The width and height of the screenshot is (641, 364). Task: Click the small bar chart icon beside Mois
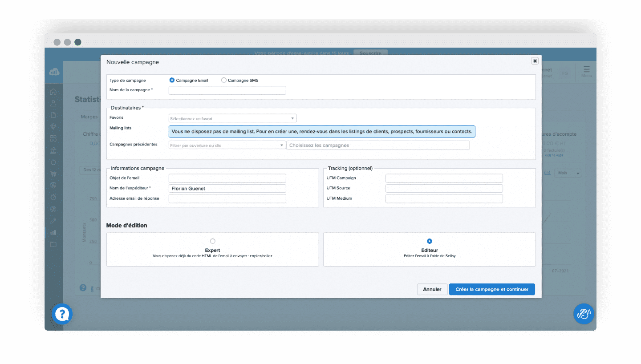(x=548, y=173)
